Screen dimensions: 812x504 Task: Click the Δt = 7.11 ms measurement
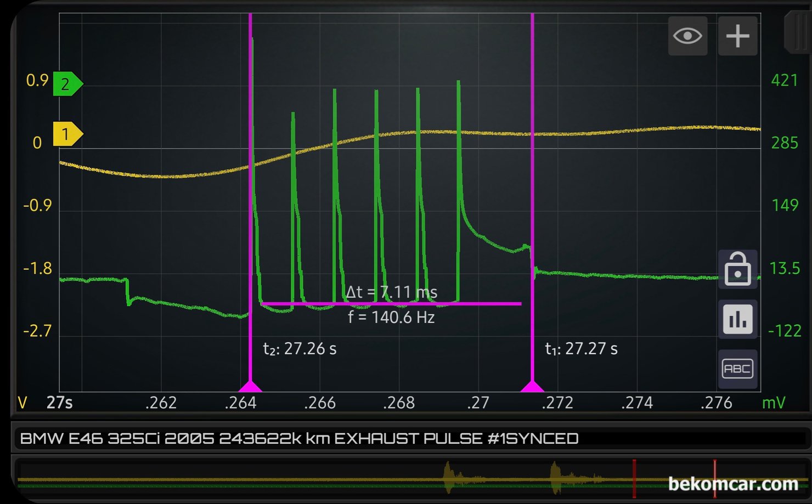[x=391, y=292]
